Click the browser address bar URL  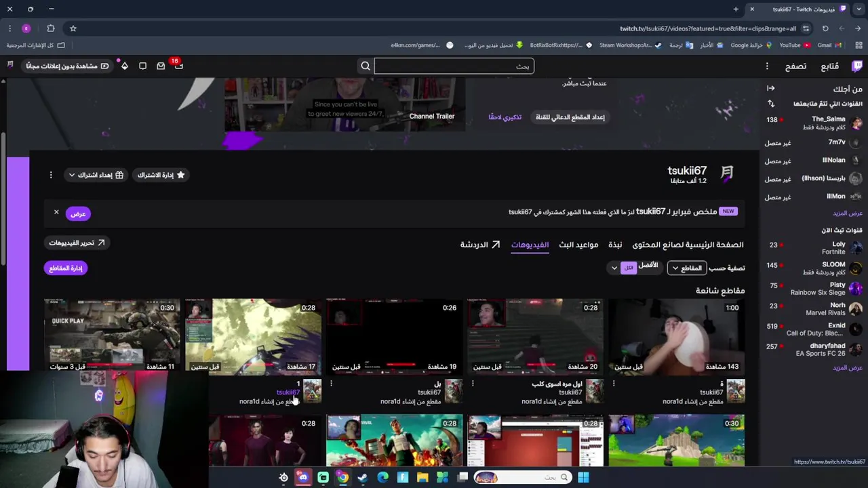pyautogui.click(x=707, y=28)
